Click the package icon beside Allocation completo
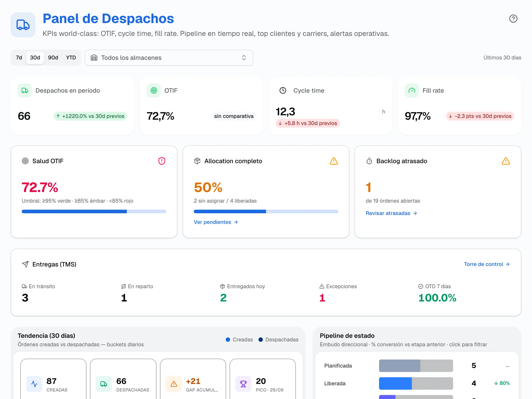This screenshot has width=532, height=399. point(197,161)
